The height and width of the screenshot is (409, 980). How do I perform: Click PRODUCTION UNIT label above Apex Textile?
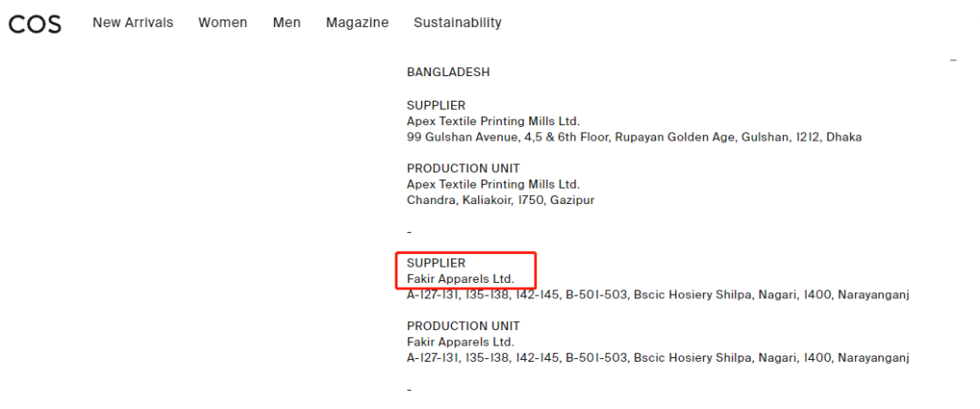coord(463,169)
